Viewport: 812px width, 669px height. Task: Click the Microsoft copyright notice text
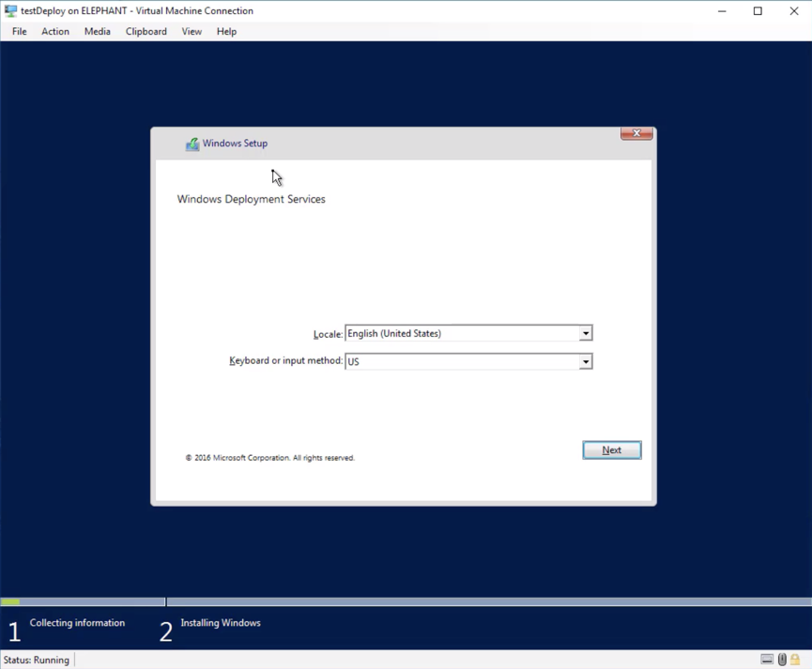pyautogui.click(x=269, y=458)
